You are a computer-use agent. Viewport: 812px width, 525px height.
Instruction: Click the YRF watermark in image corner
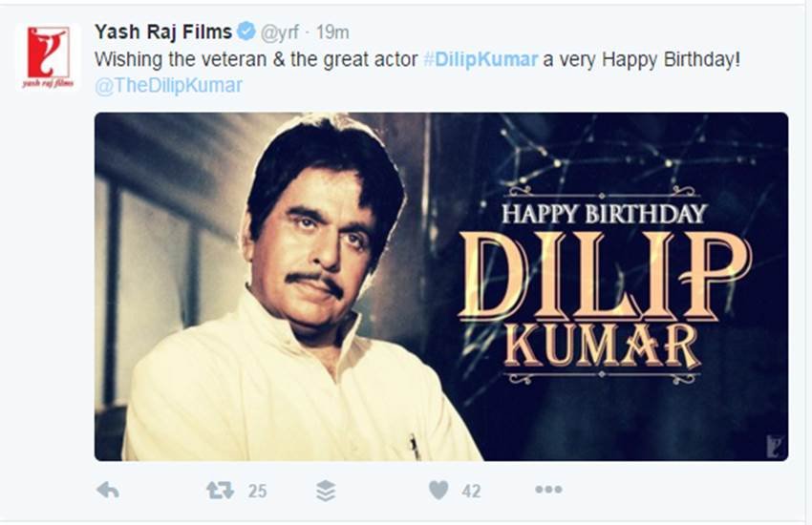[x=774, y=446]
